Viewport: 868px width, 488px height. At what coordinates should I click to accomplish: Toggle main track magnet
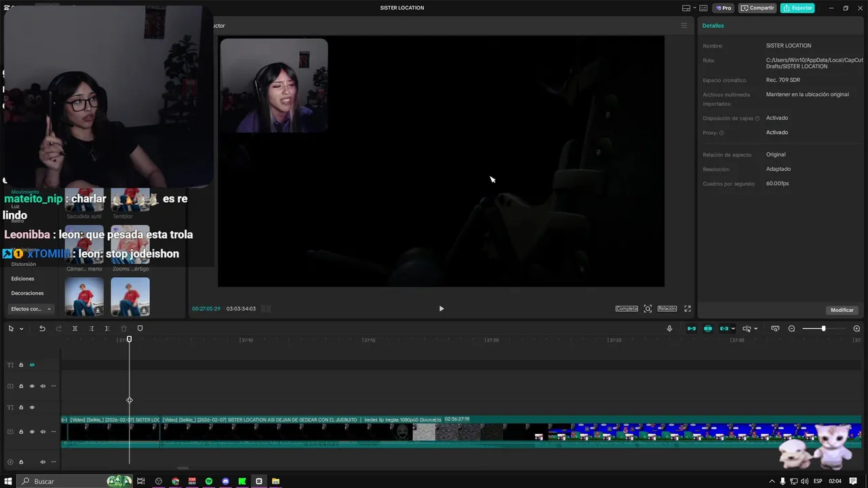pos(692,329)
